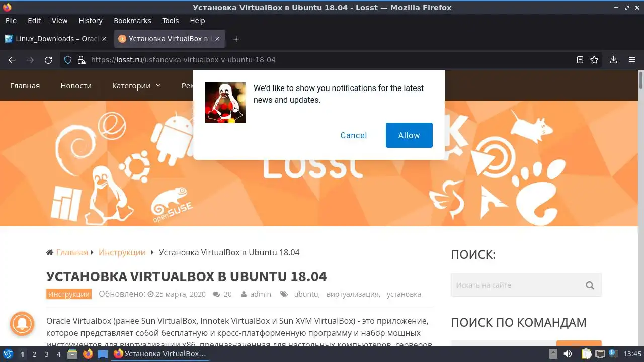Click the show desktop icon in the taskbar
644x362 pixels.
tap(103, 354)
